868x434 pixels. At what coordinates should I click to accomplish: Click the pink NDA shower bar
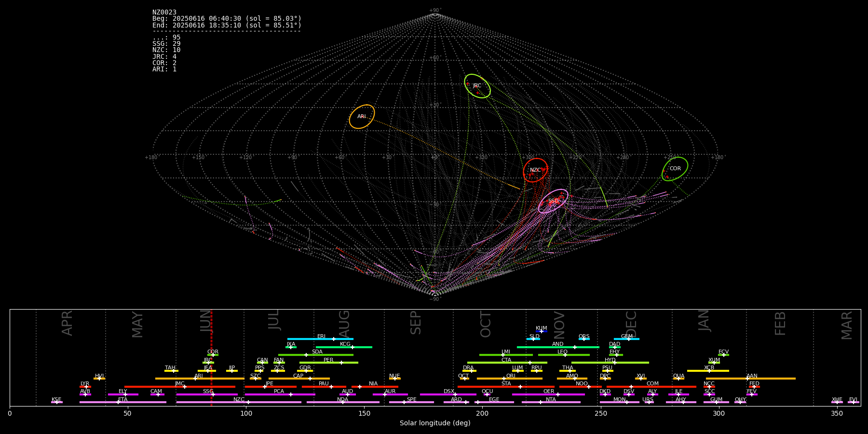point(343,402)
